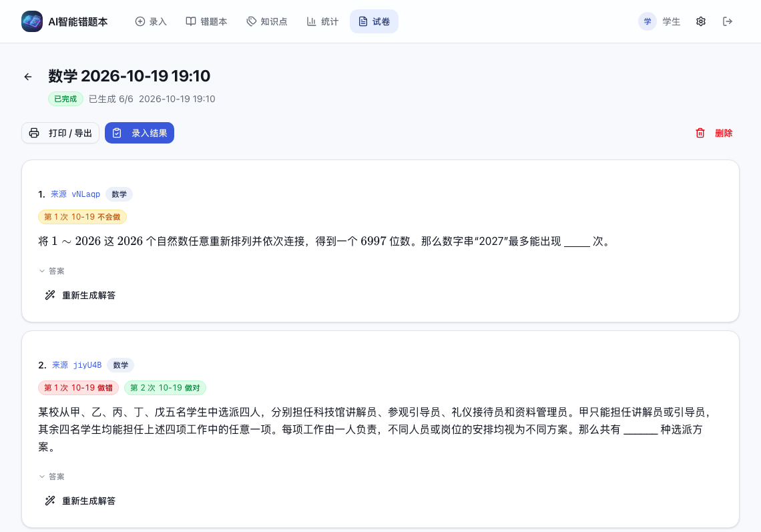Click the 学 user avatar
This screenshot has height=532, width=761.
pos(648,21)
